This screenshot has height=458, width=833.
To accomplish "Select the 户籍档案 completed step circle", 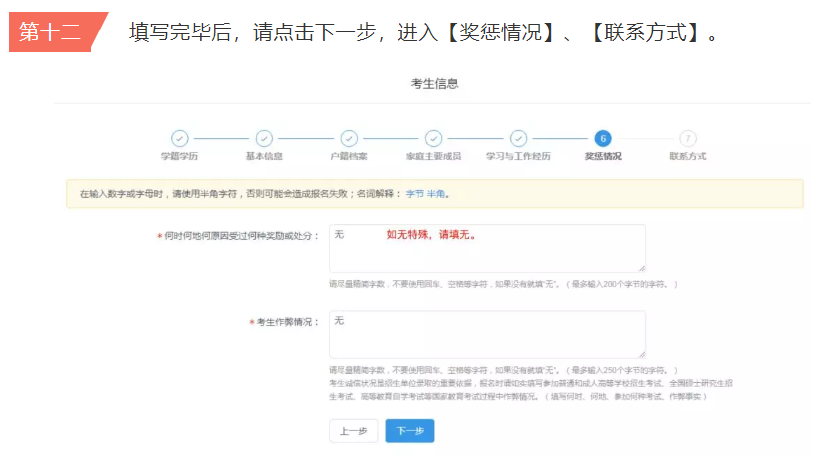I will coord(349,139).
